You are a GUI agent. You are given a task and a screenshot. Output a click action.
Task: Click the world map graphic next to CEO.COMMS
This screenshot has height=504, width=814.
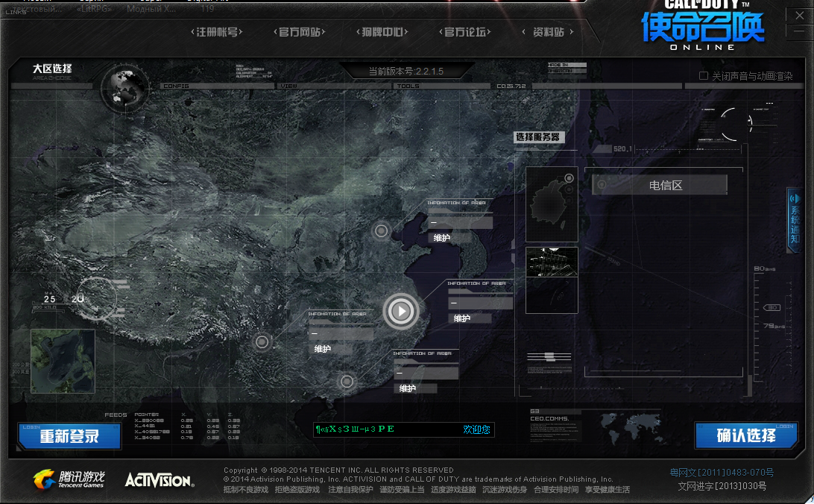[632, 426]
